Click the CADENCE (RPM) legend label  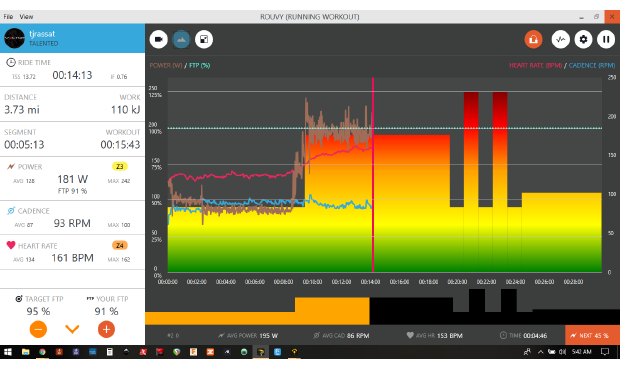pos(592,66)
